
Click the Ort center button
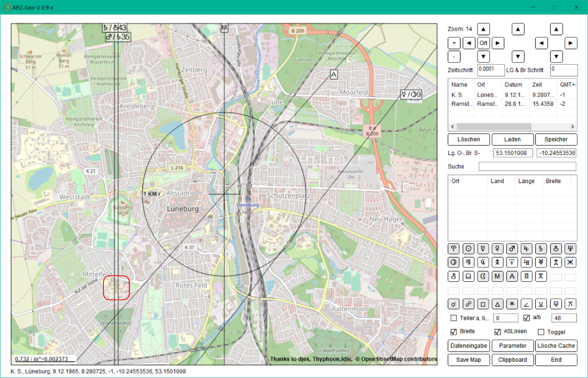(483, 43)
